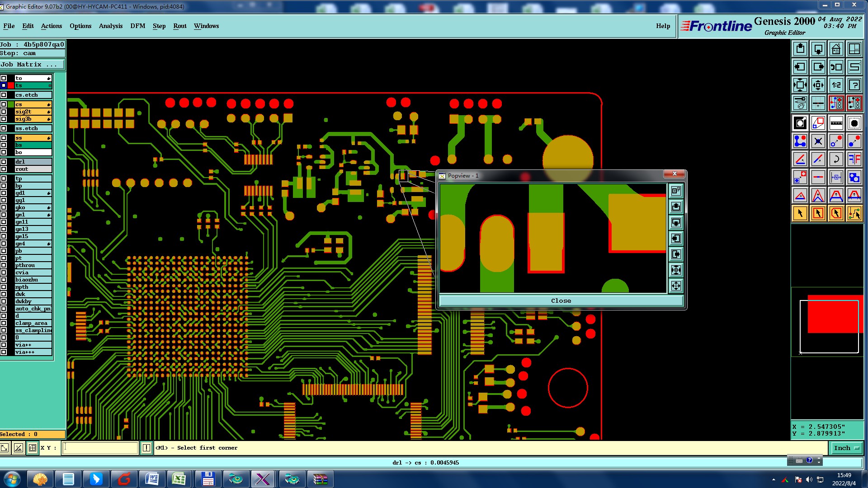Image resolution: width=868 pixels, height=488 pixels.
Task: Open the question mark help tool
Action: pos(854,85)
